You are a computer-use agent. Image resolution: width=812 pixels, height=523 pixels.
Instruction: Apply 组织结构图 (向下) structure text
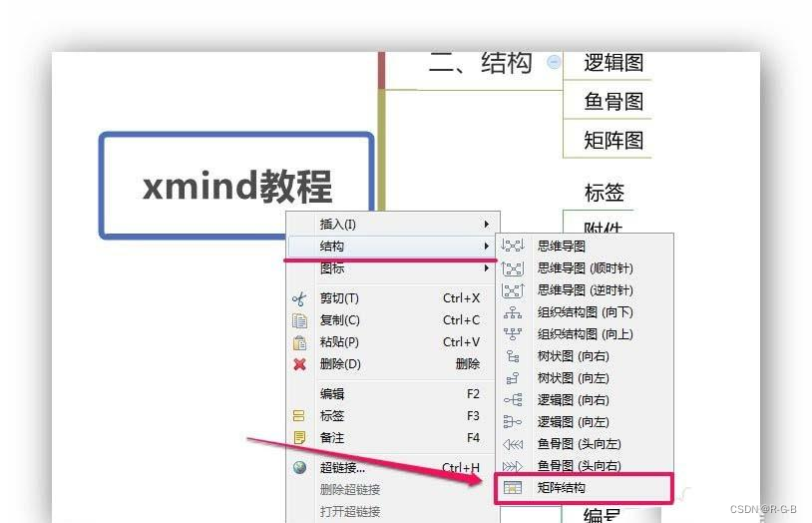coord(586,312)
